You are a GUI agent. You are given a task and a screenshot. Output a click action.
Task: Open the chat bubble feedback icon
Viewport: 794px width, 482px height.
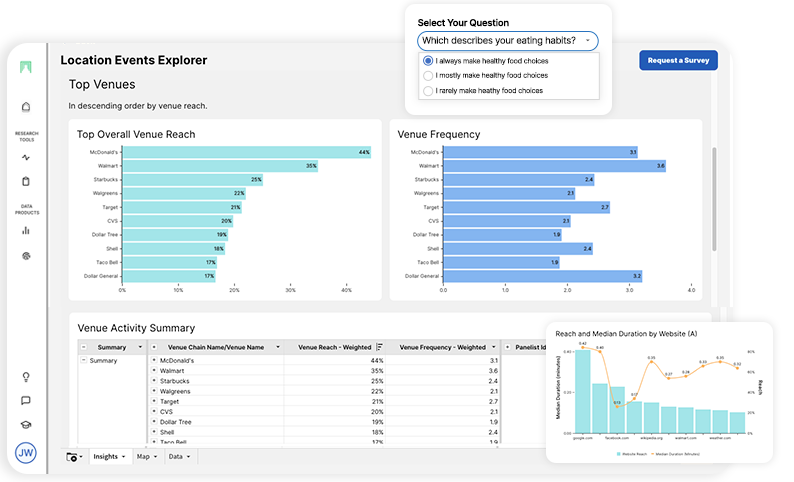pyautogui.click(x=26, y=400)
